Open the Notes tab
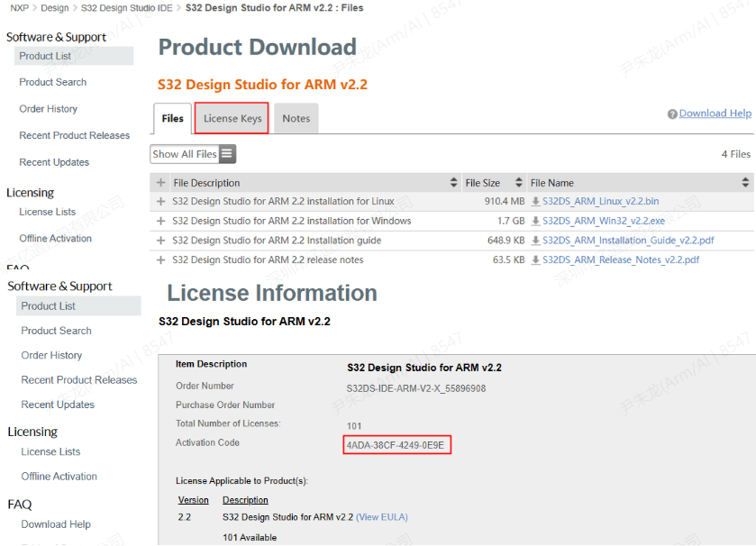Image resolution: width=756 pixels, height=546 pixels. [x=296, y=119]
